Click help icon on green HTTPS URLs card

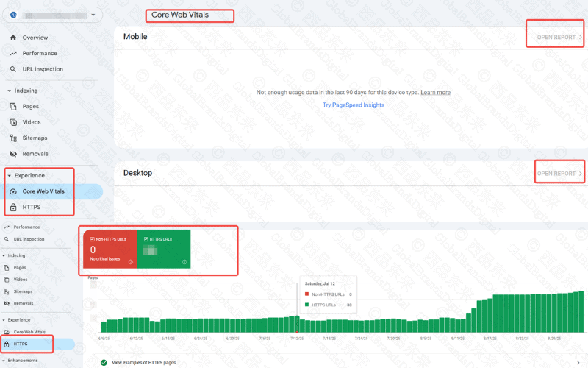click(184, 262)
